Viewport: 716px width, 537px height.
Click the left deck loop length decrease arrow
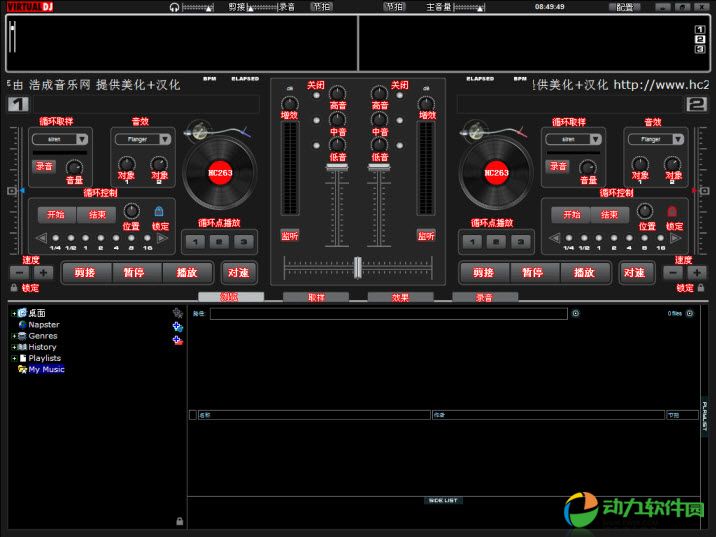pyautogui.click(x=41, y=238)
